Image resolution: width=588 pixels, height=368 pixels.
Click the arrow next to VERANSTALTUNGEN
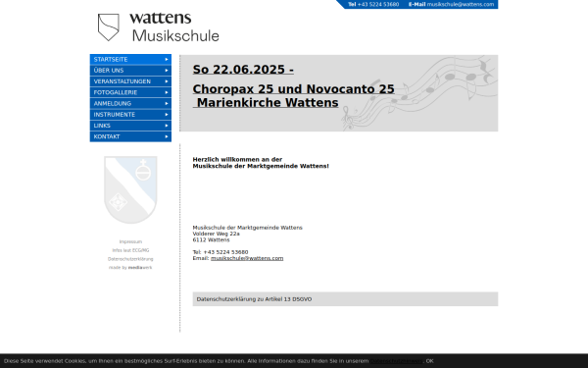point(167,81)
